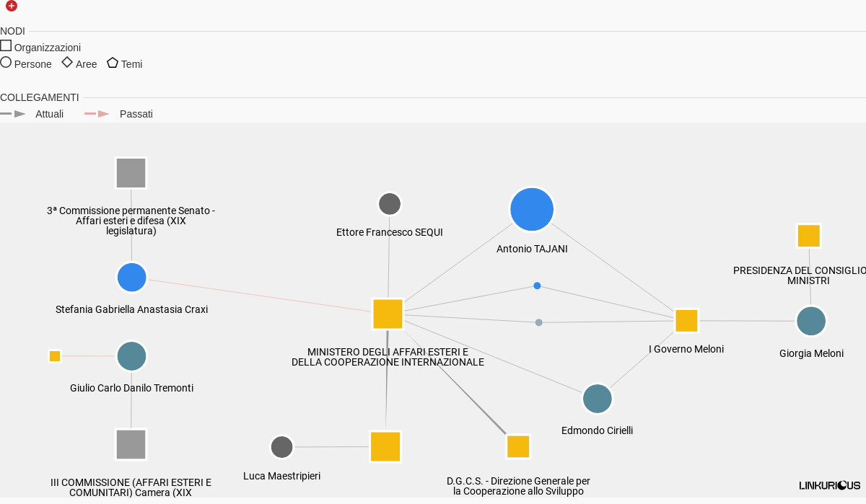The height and width of the screenshot is (504, 866).
Task: Open the Linkurious logo link
Action: [x=830, y=485]
